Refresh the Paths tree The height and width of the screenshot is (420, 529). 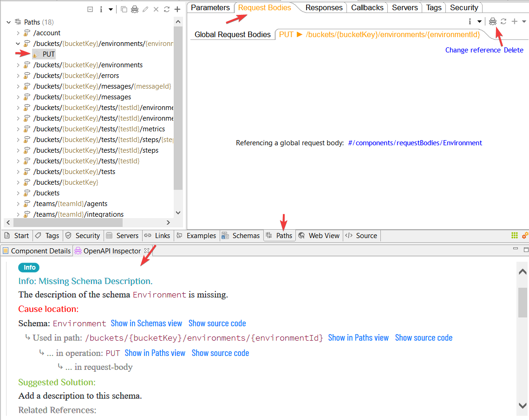point(167,9)
